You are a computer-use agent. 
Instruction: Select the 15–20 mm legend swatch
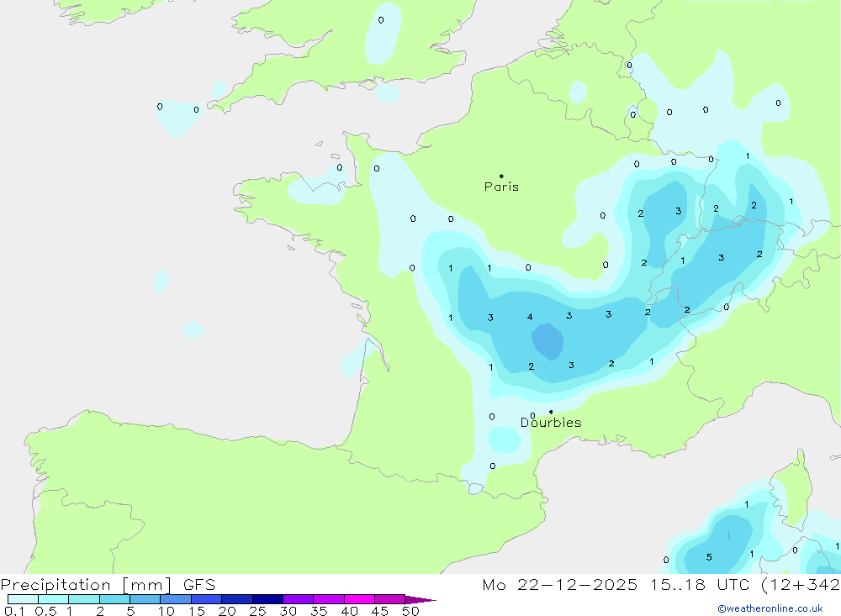click(207, 599)
